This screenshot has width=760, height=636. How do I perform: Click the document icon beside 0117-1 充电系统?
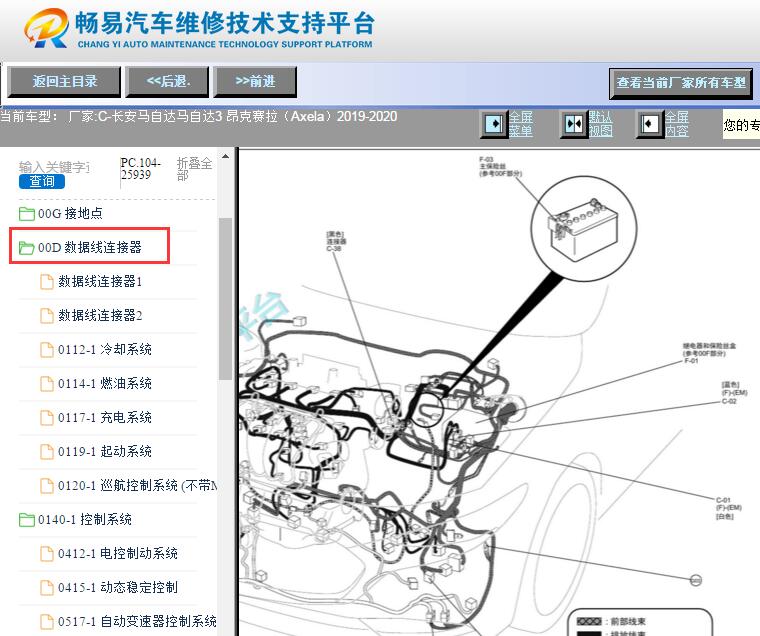point(47,417)
